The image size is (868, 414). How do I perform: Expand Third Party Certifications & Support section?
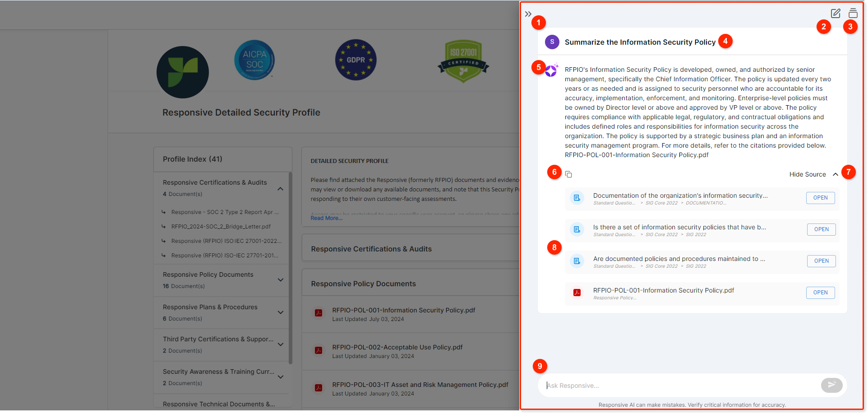(281, 344)
